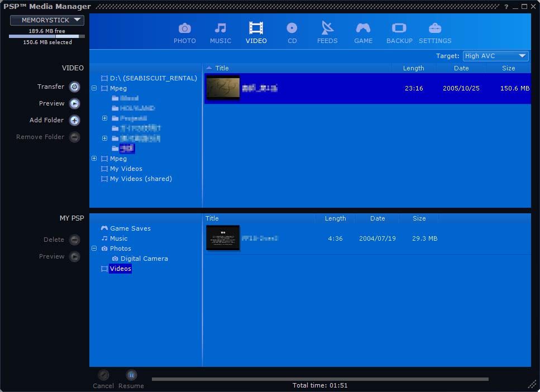This screenshot has height=392, width=540.
Task: Sort video list by Date column
Action: [461, 68]
